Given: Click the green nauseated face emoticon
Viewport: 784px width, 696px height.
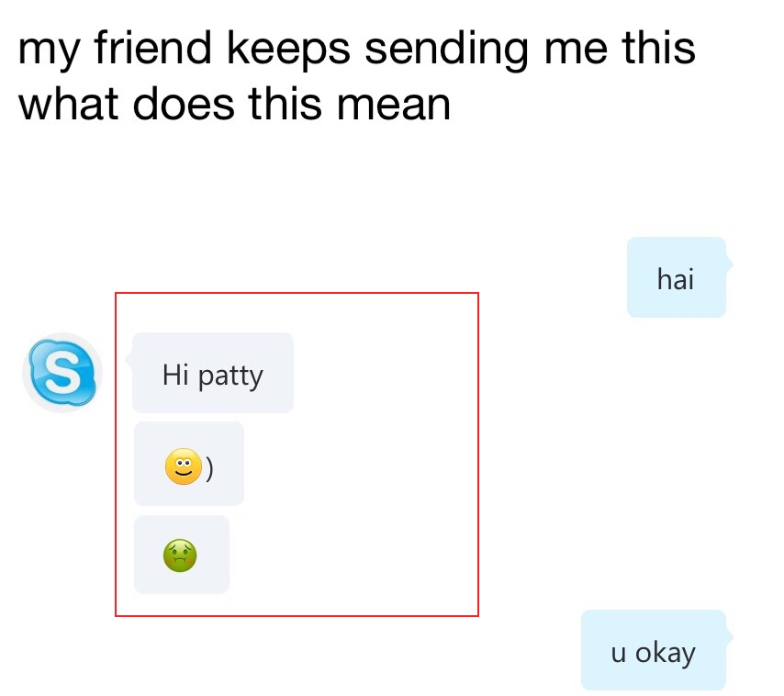Looking at the screenshot, I should [180, 556].
